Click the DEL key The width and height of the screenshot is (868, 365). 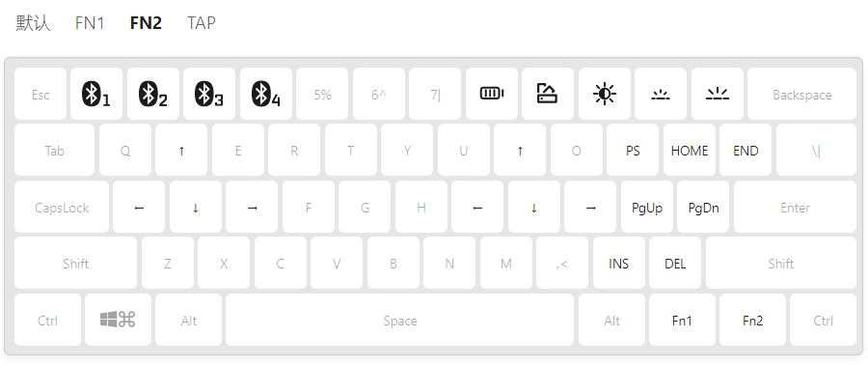click(x=675, y=264)
